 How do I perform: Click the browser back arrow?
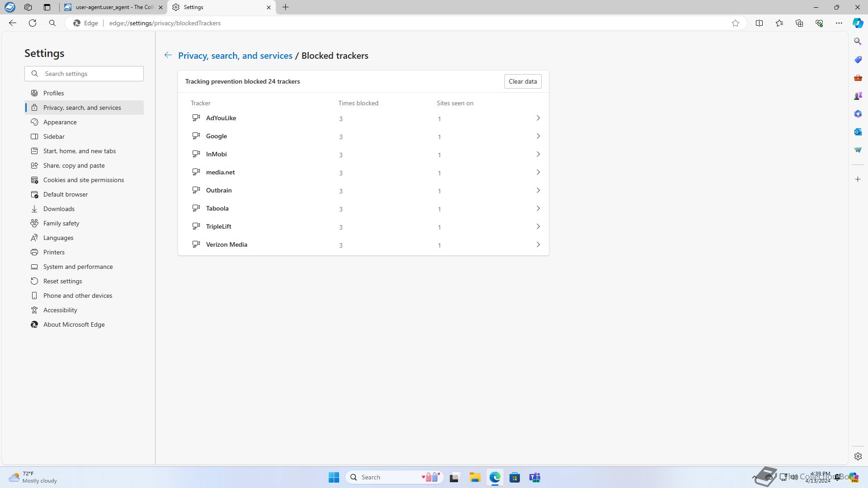(x=13, y=23)
